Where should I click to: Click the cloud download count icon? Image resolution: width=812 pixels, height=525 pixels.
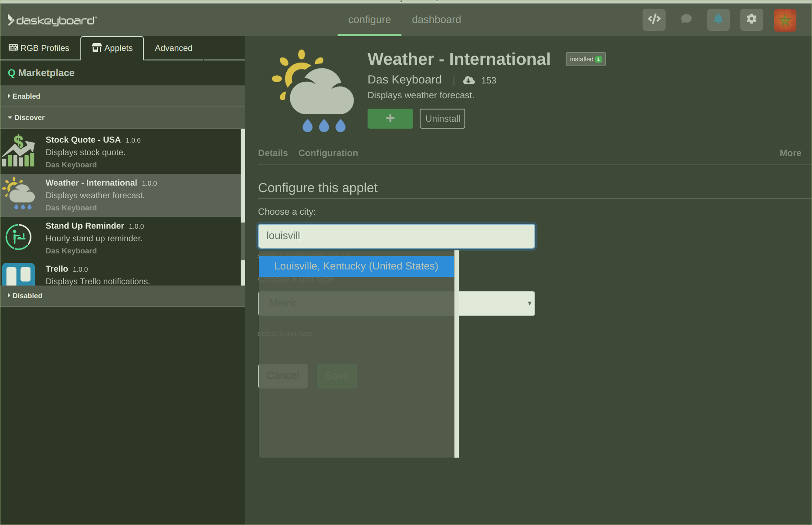coord(468,80)
